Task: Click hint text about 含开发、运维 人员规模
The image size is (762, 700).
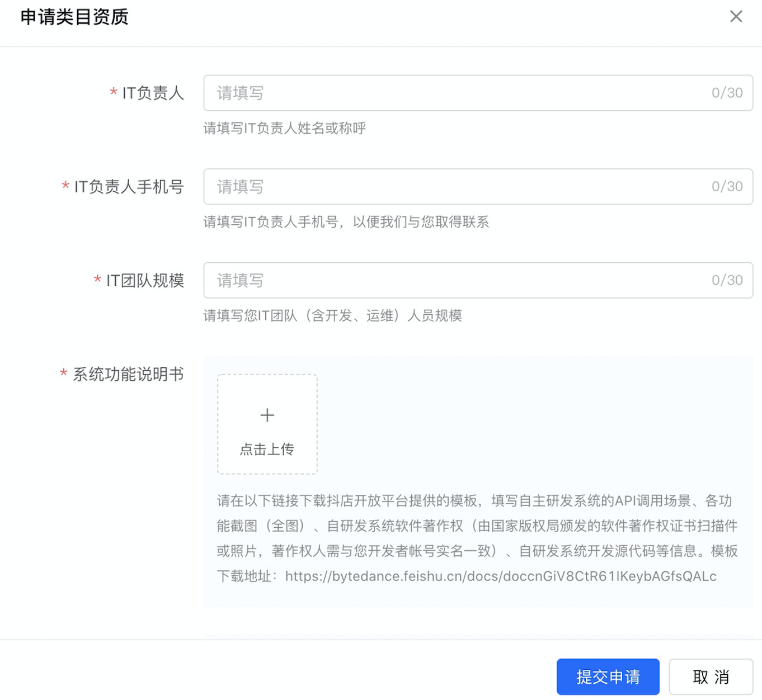Action: (x=333, y=315)
